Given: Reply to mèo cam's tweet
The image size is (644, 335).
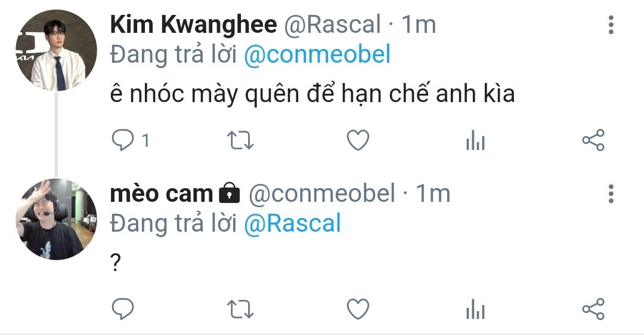Looking at the screenshot, I should pyautogui.click(x=123, y=309).
